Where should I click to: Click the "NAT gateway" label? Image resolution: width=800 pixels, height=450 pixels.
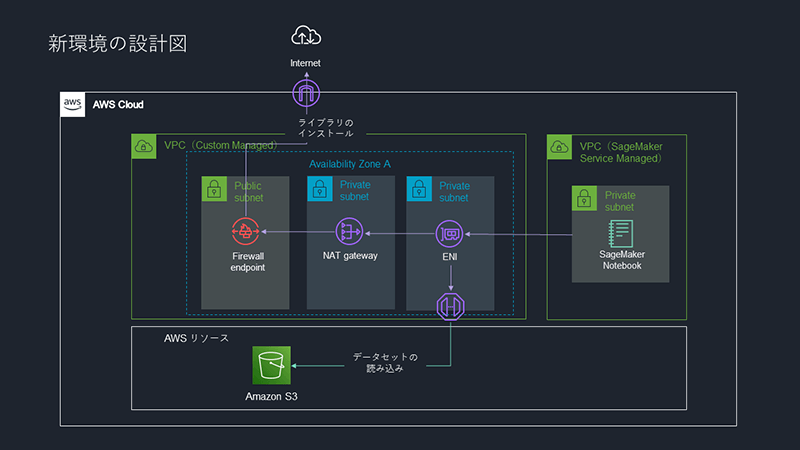pos(350,256)
